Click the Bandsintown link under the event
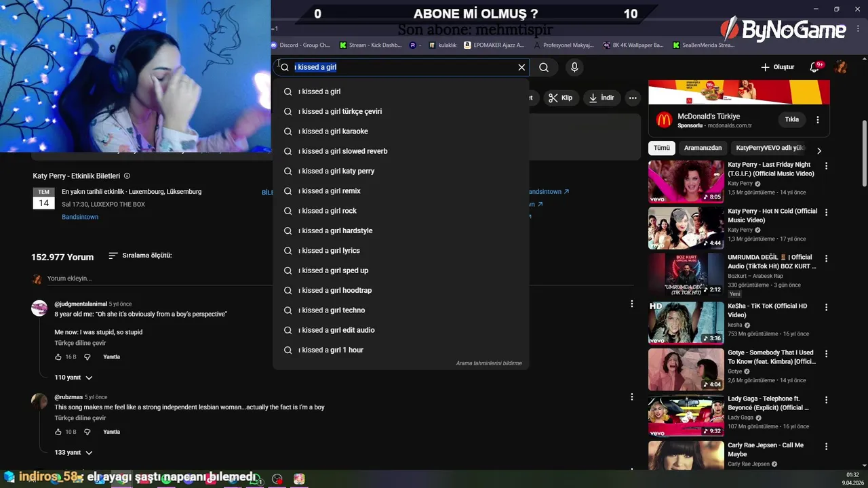The image size is (868, 488). (x=80, y=217)
